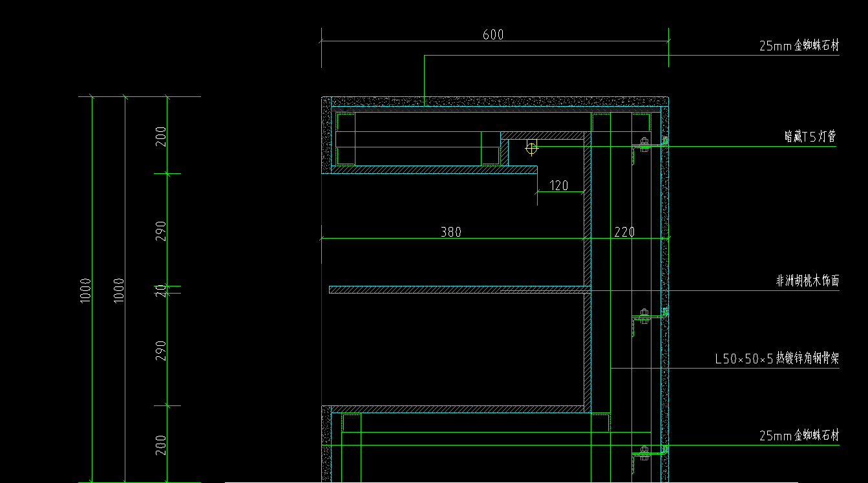The image size is (868, 483).
Task: Click the second 1000 dimension beside the 290 values
Action: coord(119,290)
